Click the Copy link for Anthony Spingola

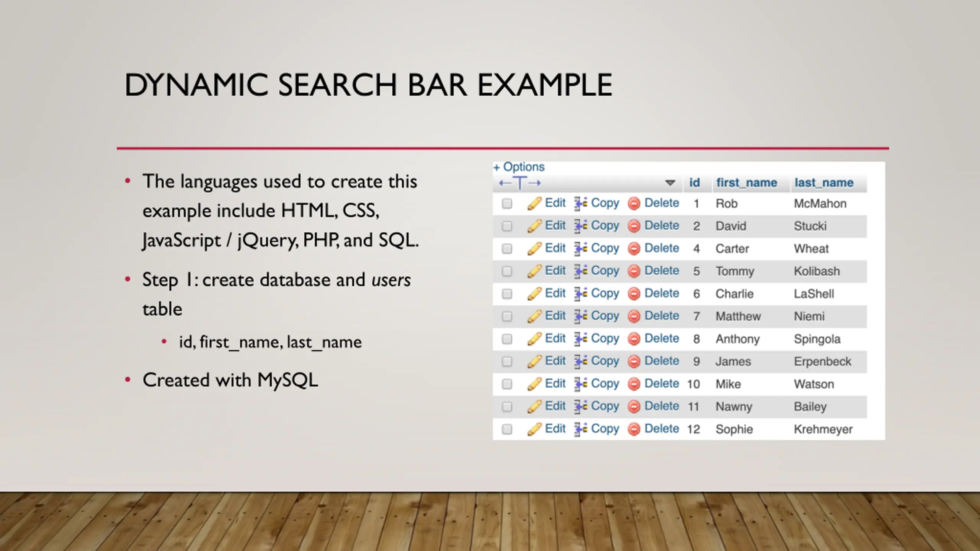pyautogui.click(x=605, y=338)
